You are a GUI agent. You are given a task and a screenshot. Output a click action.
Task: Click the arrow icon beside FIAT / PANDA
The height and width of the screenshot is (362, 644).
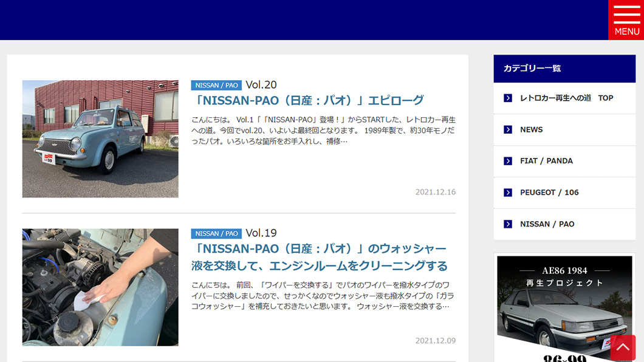click(508, 160)
